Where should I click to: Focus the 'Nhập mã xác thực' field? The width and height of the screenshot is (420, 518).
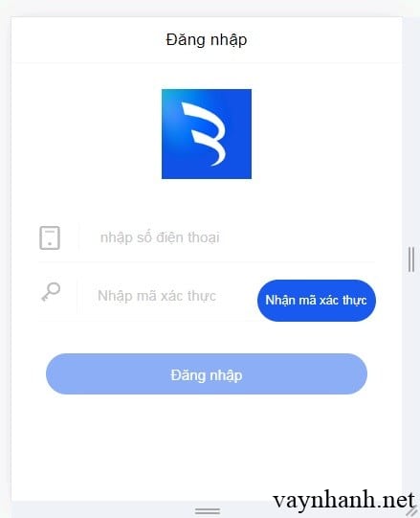[x=166, y=296]
